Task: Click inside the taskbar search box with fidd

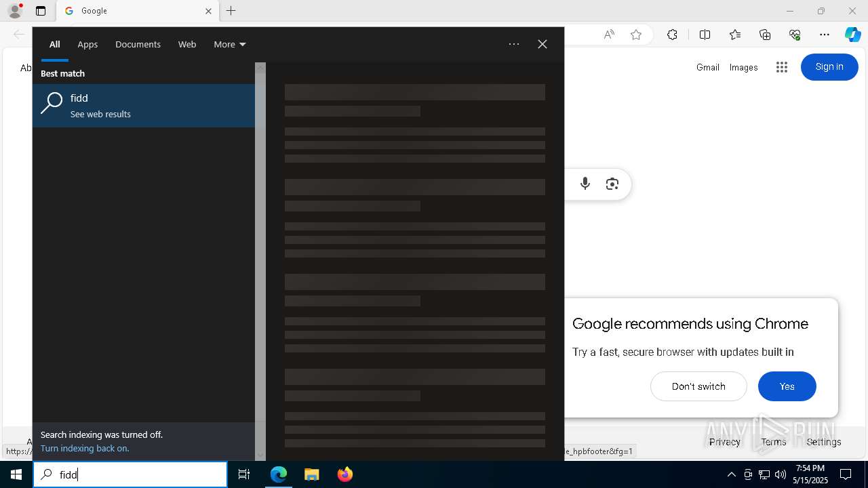Action: (130, 474)
